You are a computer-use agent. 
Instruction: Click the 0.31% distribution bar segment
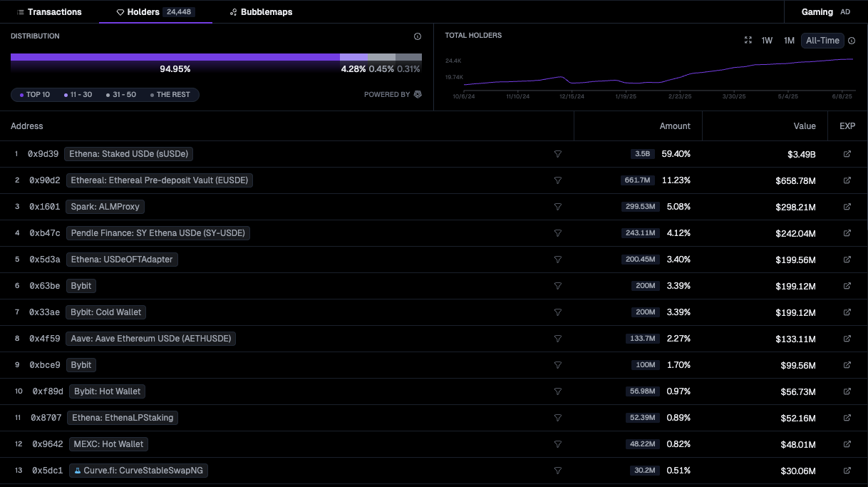tap(408, 57)
